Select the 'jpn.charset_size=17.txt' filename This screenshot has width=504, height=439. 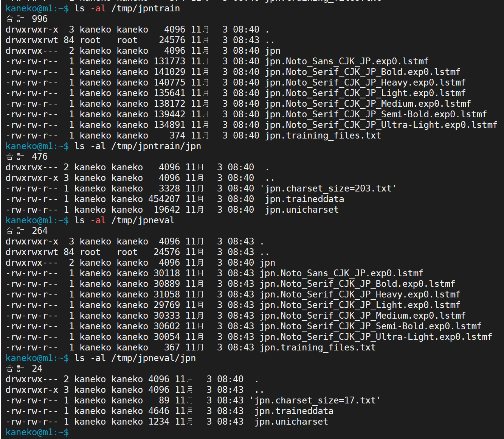click(x=315, y=400)
